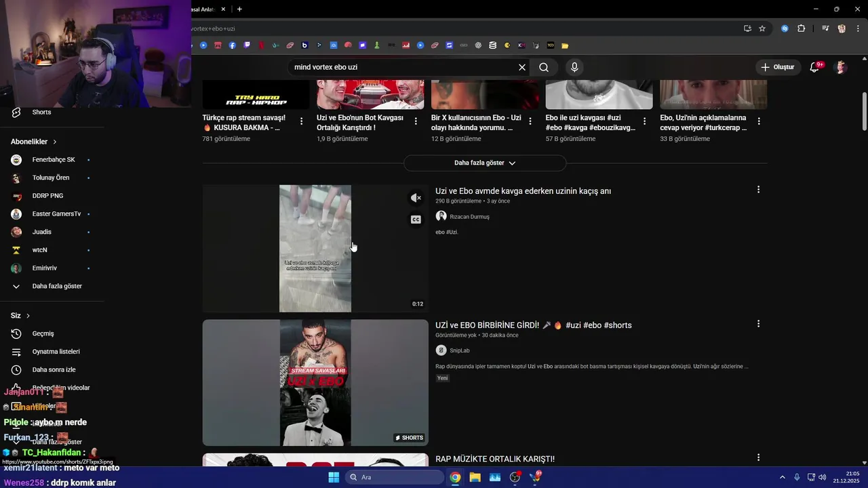Open options for Türkçe rap stream savaşı
Image resolution: width=868 pixels, height=488 pixels.
click(x=302, y=121)
